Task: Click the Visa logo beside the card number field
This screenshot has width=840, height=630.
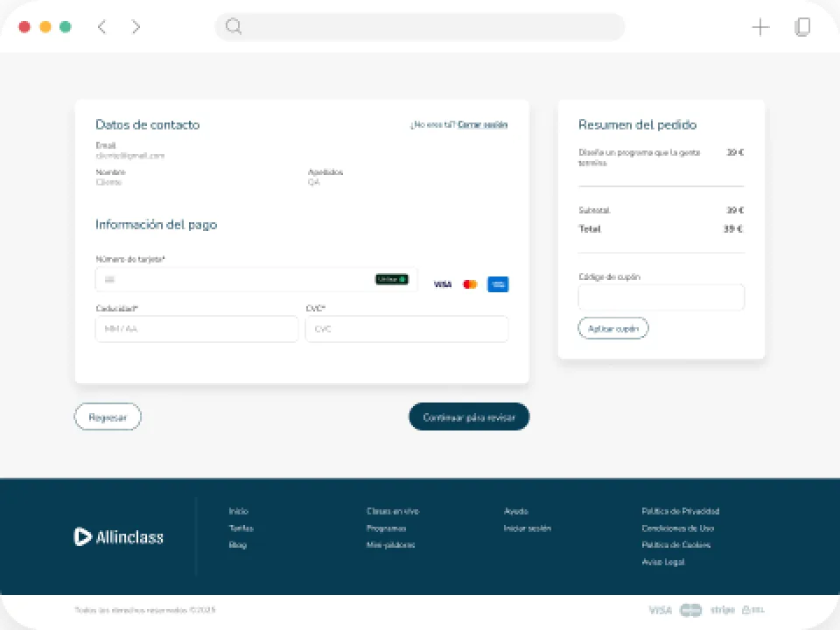Action: click(x=443, y=283)
